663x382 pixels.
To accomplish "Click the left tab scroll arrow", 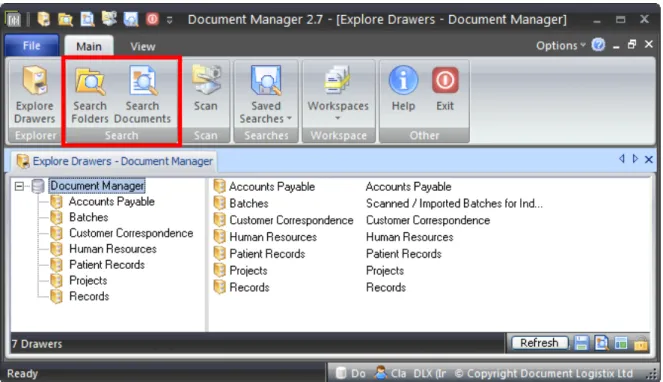I will click(622, 159).
